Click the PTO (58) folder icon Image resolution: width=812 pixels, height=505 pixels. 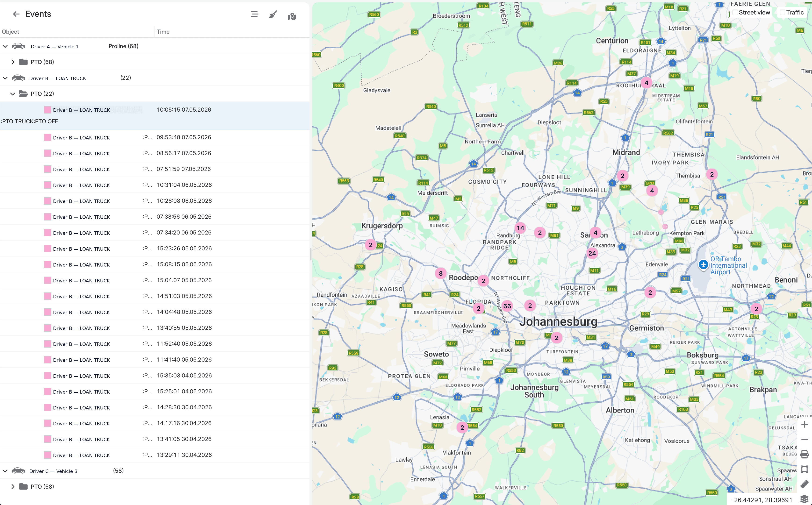coord(23,486)
